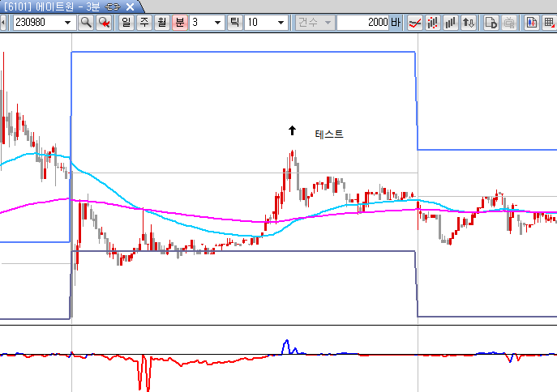557x392 pixels.
Task: Click the up-down arrows icon
Action: [469, 23]
